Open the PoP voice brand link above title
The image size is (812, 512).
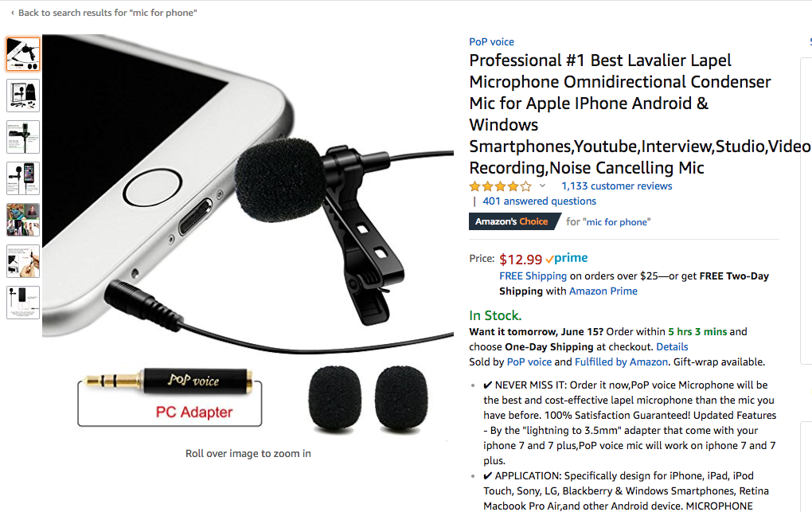click(x=491, y=41)
